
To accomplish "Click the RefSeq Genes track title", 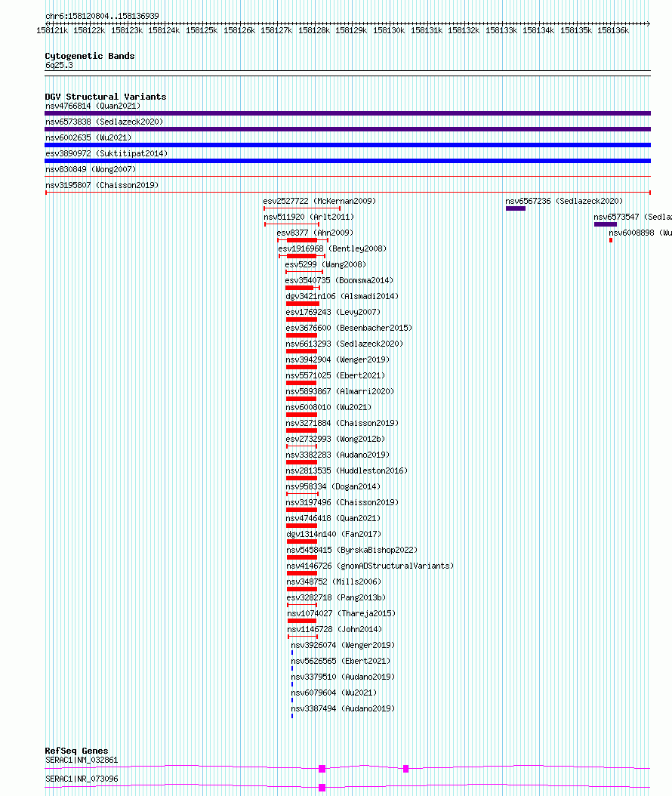I will click(76, 751).
